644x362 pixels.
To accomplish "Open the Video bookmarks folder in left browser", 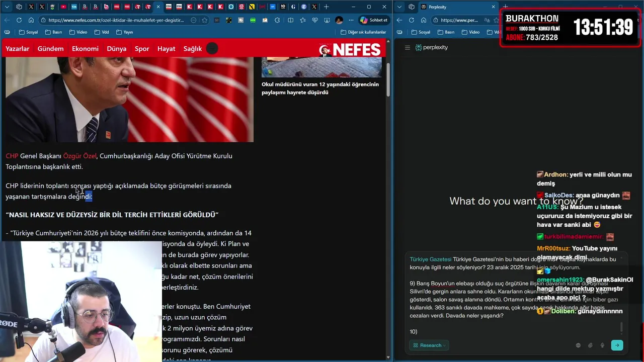I will (78, 32).
